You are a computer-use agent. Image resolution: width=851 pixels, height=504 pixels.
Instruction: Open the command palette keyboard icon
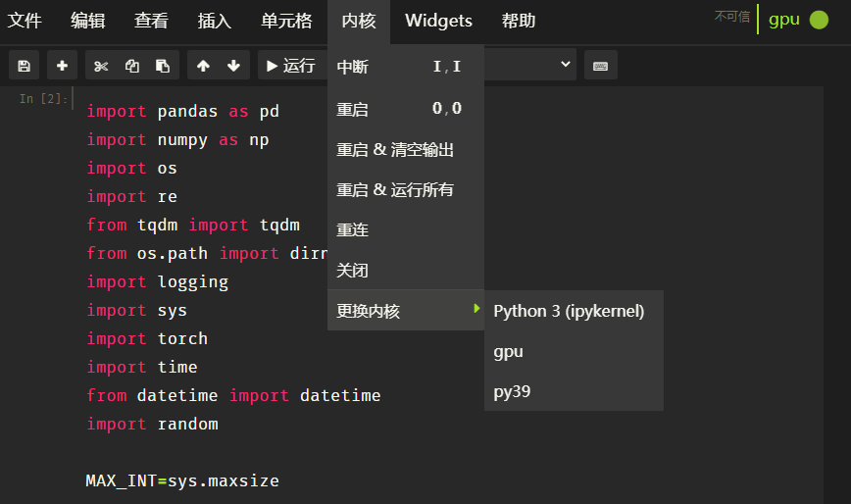pyautogui.click(x=600, y=66)
